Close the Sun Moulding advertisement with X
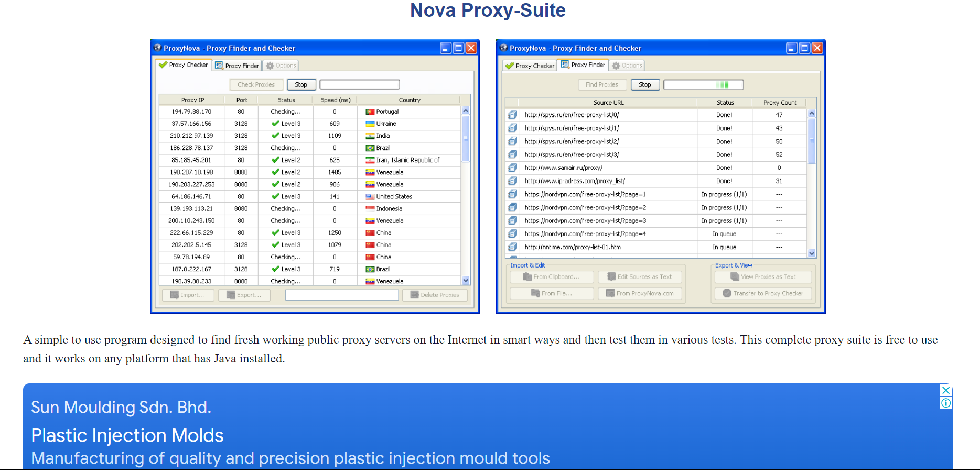 946,390
